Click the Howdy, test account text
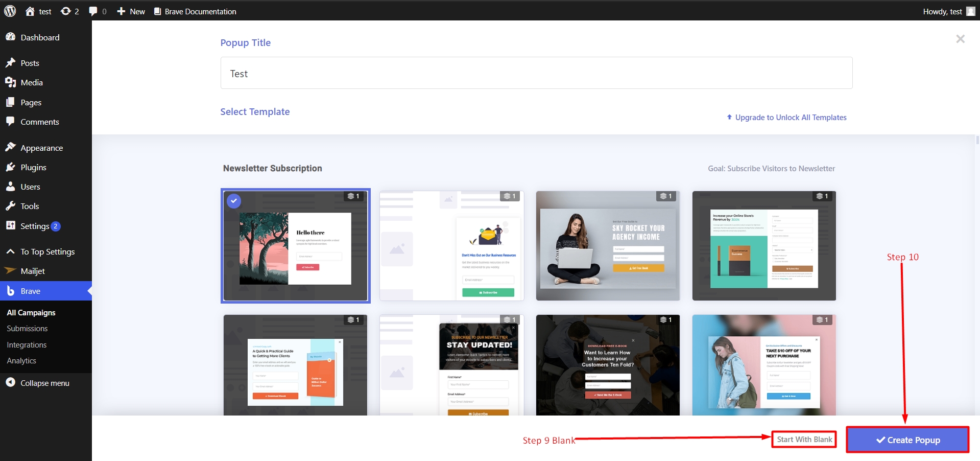The height and width of the screenshot is (461, 980). (942, 11)
